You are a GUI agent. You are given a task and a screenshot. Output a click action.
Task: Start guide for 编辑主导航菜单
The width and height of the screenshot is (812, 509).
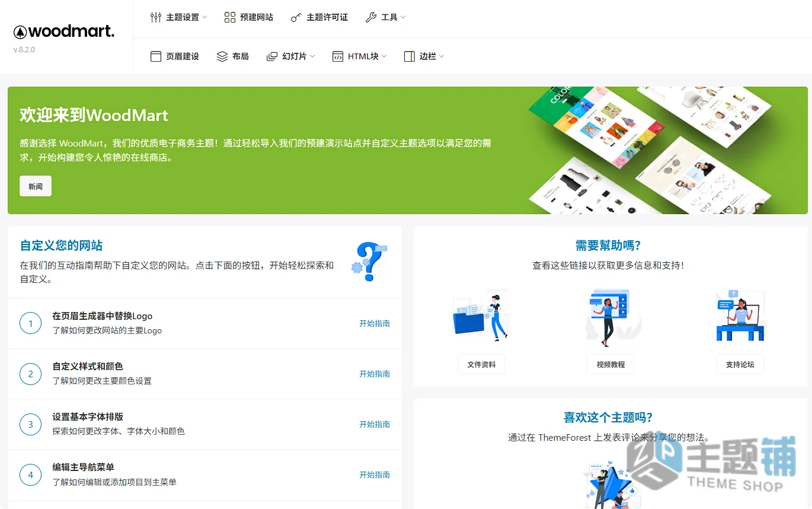coord(375,475)
